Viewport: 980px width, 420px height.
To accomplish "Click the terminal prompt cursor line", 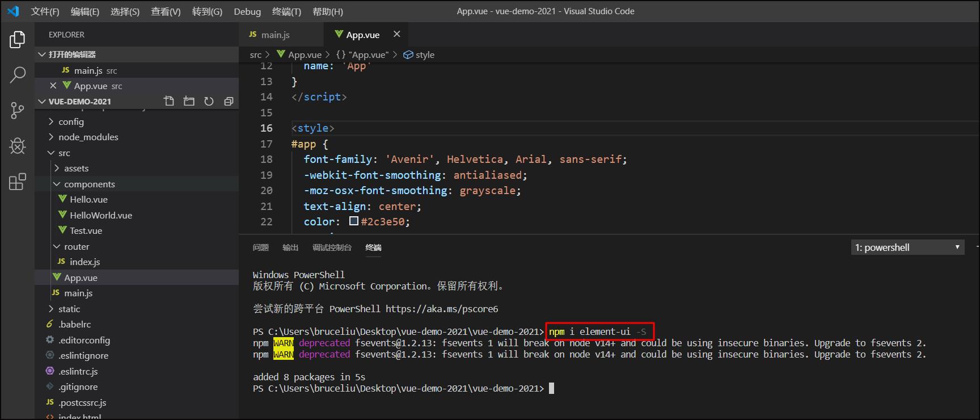I will [403, 388].
